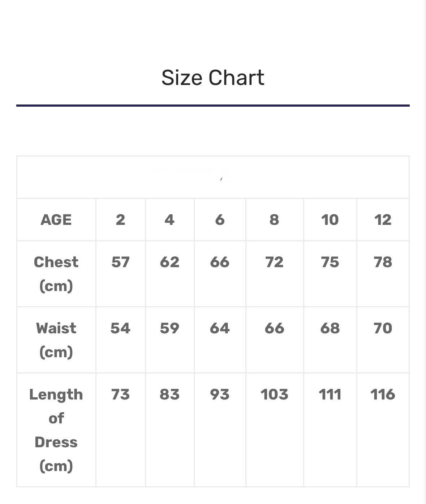Viewport: 426px width, 504px height.
Task: Click dress length 73 cell
Action: 120,394
